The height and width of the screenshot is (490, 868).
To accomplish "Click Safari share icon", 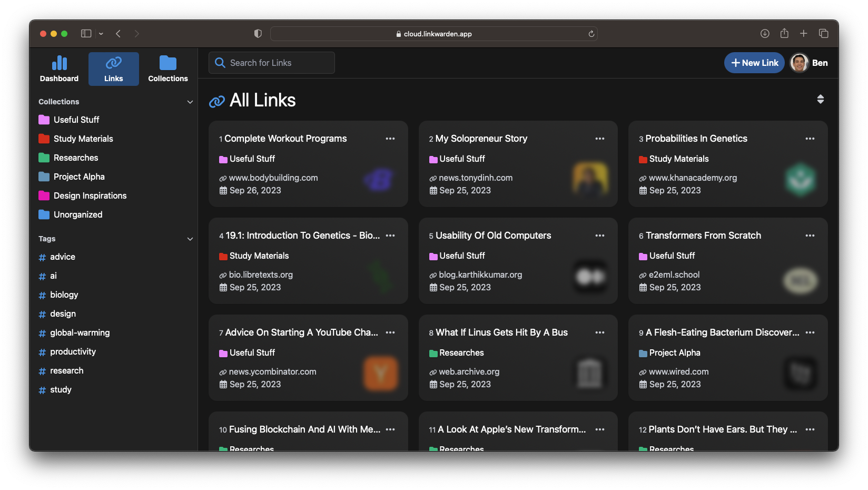I will tap(784, 34).
